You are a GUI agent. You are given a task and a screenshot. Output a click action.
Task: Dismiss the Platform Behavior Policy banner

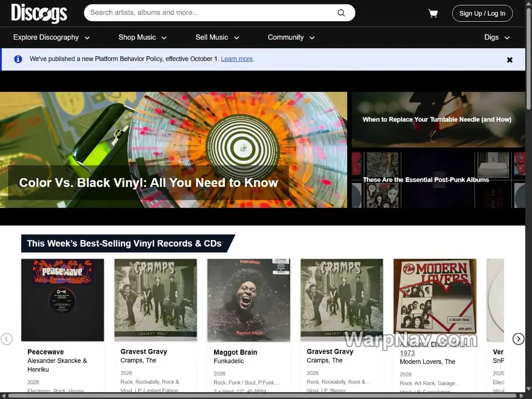510,59
